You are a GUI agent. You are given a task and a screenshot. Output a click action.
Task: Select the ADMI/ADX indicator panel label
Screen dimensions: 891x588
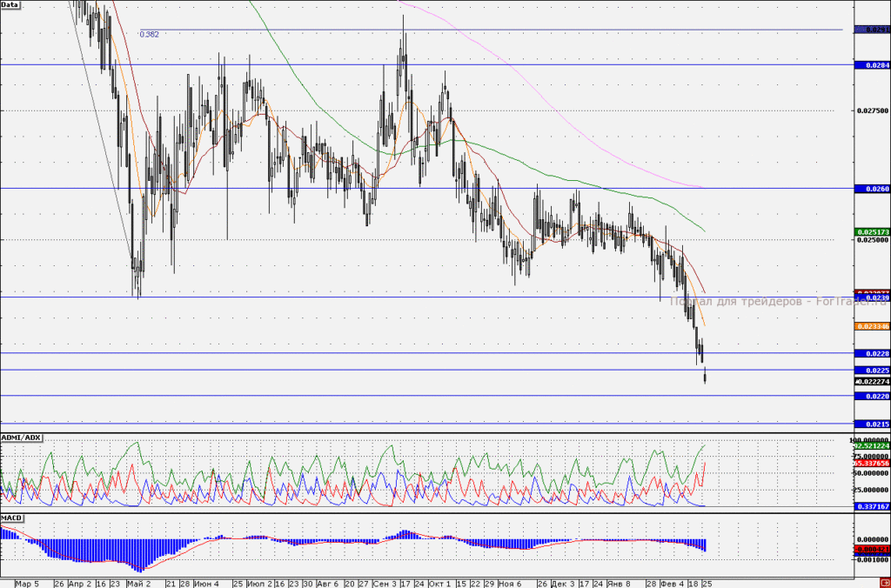(21, 438)
